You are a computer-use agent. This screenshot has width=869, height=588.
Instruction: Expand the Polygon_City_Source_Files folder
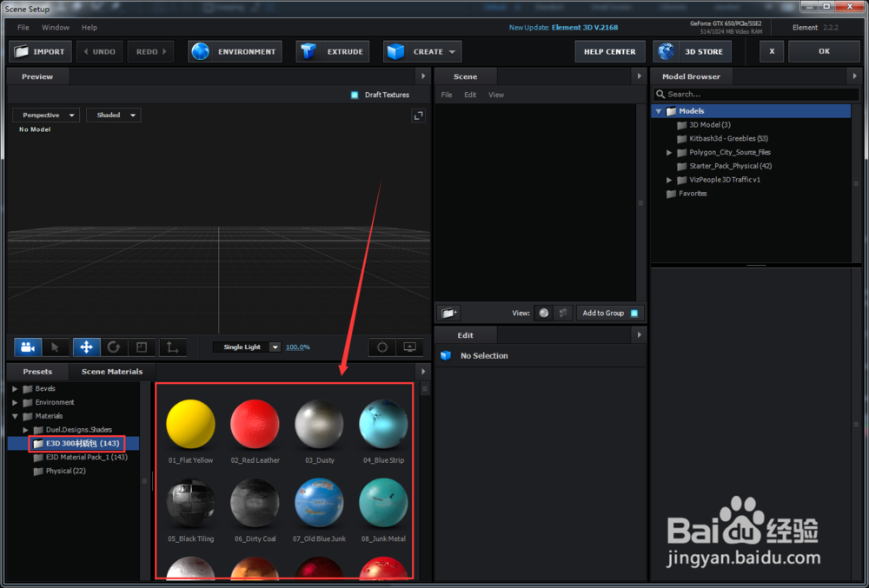click(x=669, y=152)
